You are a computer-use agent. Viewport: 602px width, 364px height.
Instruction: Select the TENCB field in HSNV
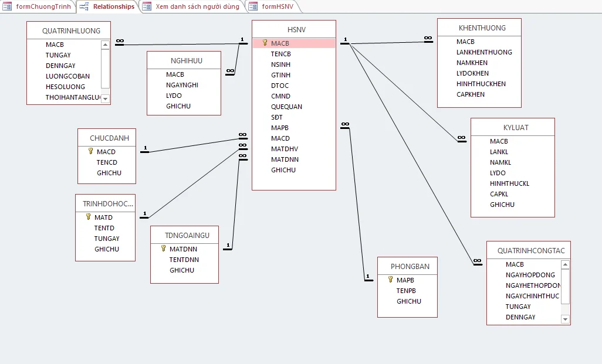tap(281, 54)
